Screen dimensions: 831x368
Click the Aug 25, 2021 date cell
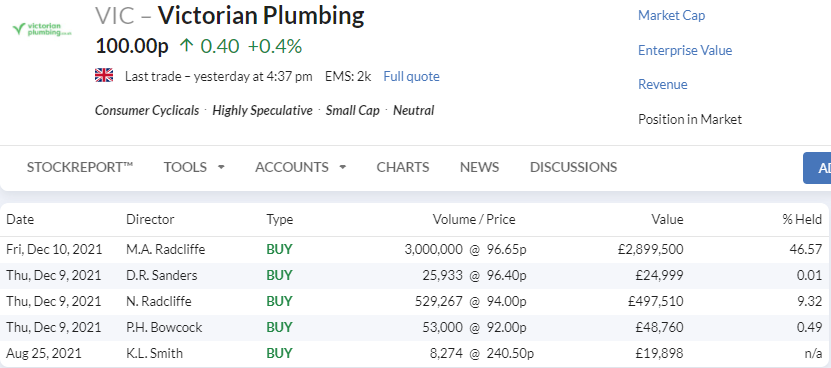click(x=45, y=353)
